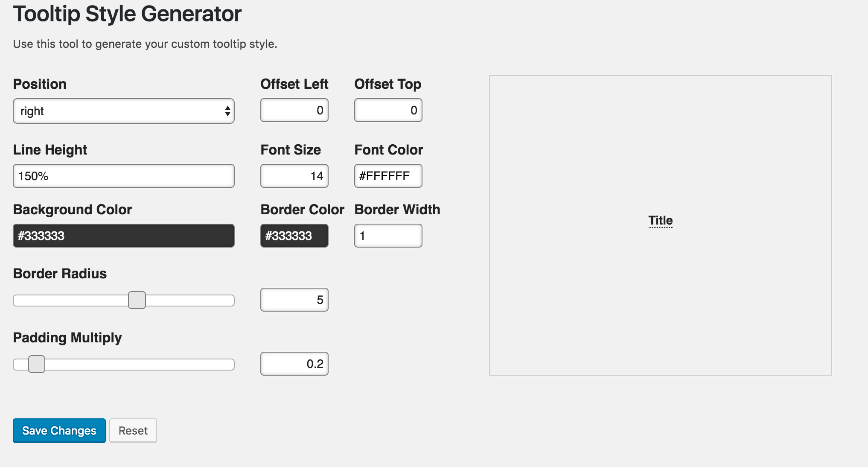Focus the Offset Top input field
The width and height of the screenshot is (868, 467).
pos(388,110)
